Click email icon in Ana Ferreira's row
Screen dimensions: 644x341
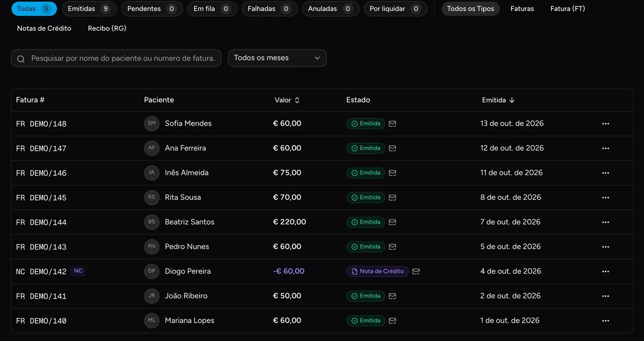point(392,148)
